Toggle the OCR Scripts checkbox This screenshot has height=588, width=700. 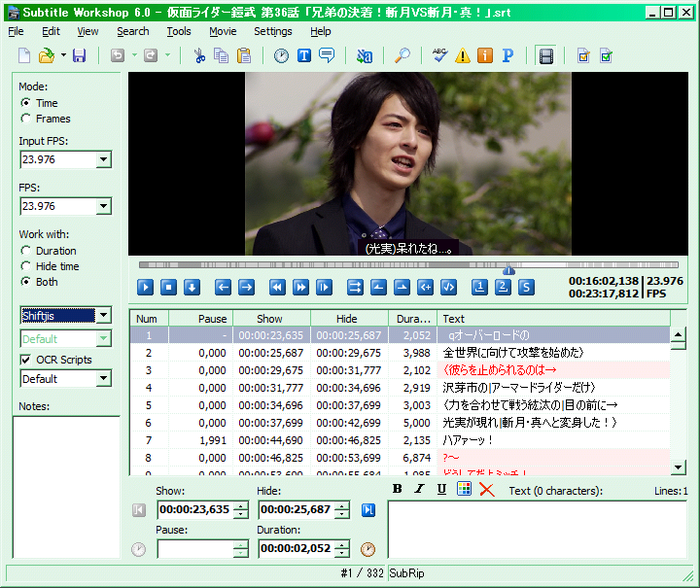[x=26, y=360]
